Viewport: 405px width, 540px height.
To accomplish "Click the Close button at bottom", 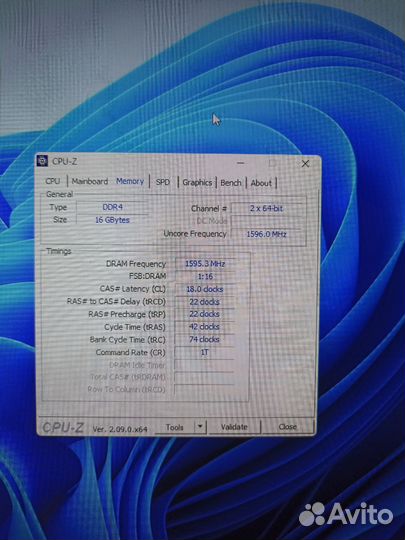I will tap(288, 427).
